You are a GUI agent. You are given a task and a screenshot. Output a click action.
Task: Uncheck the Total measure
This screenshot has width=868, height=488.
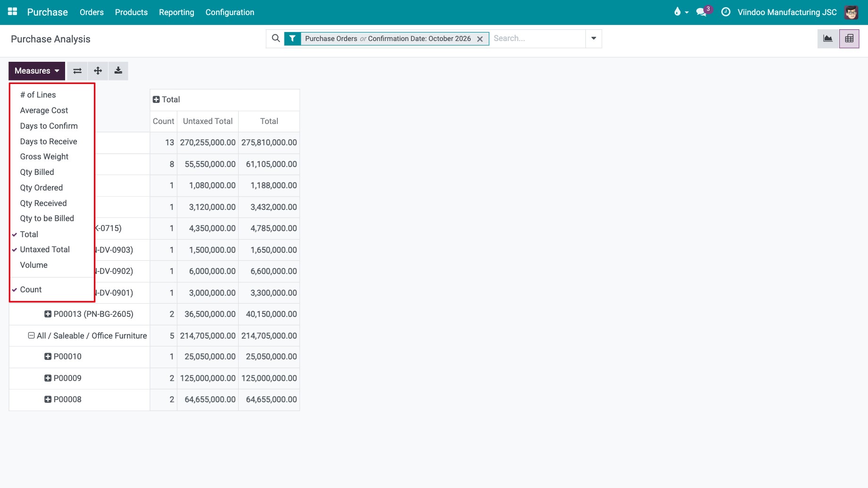52,234
